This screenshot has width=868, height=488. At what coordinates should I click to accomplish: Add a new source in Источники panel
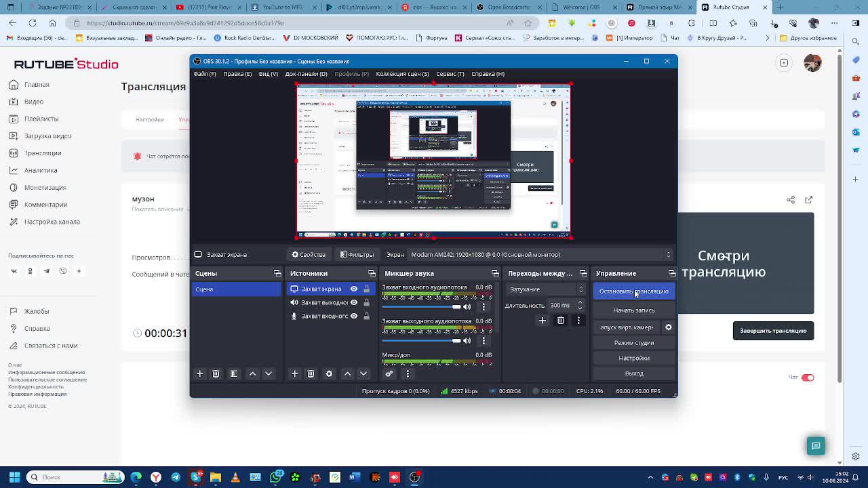click(x=294, y=373)
